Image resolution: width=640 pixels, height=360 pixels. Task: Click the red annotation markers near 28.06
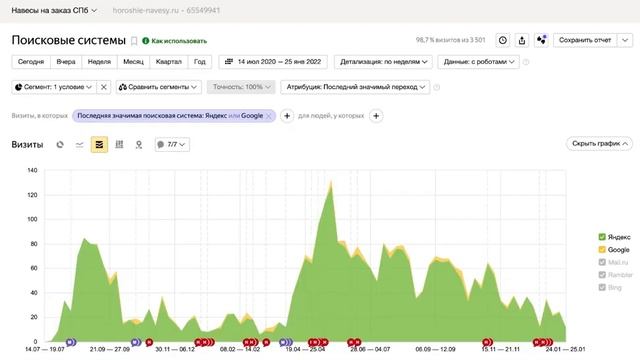point(354,342)
